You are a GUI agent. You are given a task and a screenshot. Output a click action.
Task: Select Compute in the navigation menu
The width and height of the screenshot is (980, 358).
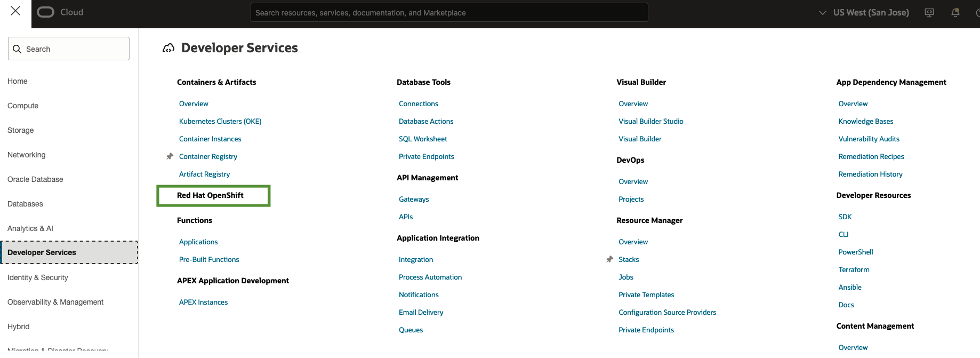tap(23, 106)
